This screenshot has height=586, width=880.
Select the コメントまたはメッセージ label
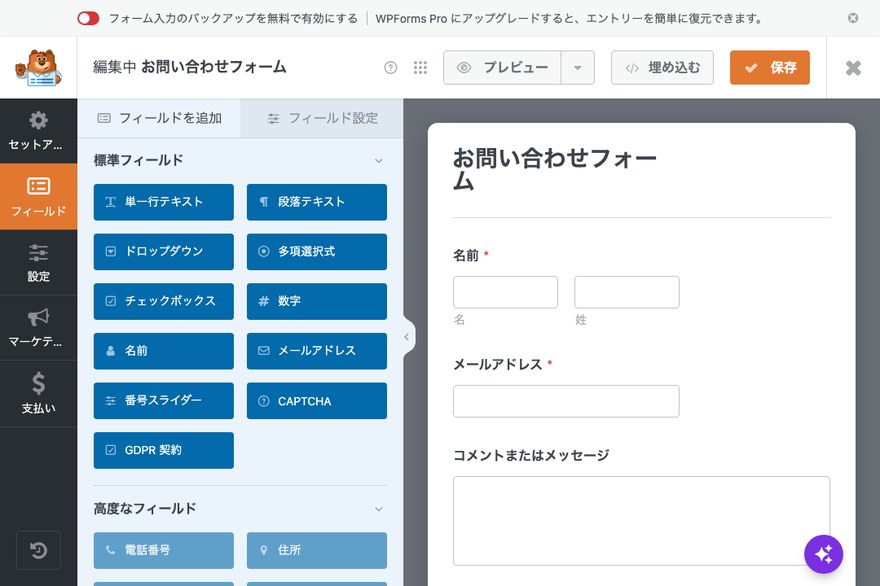click(531, 455)
